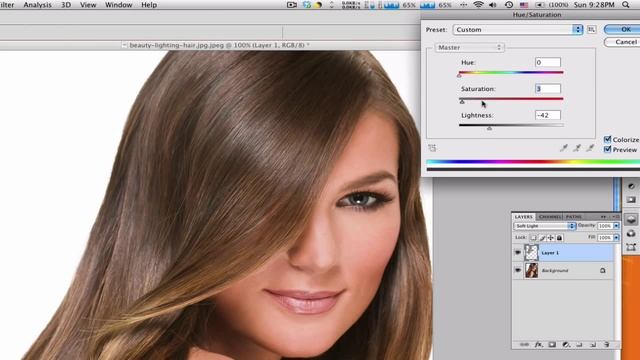The height and width of the screenshot is (360, 640).
Task: Open the Master channel dropdown
Action: point(469,47)
